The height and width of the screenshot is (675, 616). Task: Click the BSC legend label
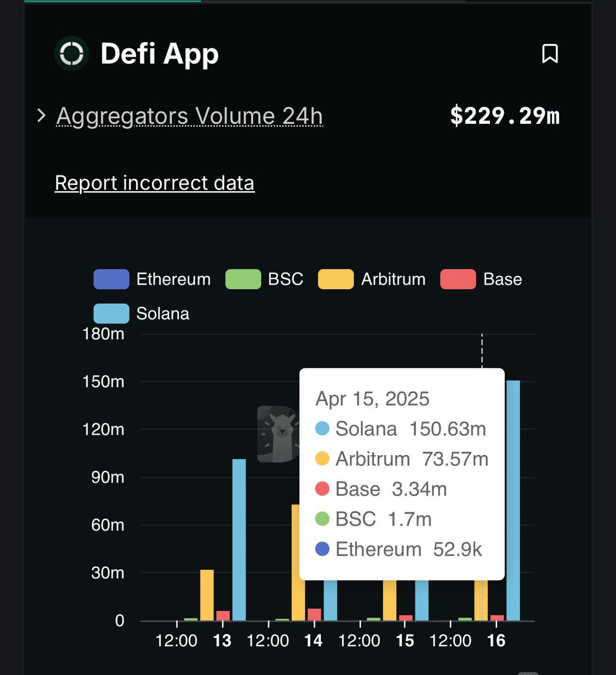click(x=286, y=279)
